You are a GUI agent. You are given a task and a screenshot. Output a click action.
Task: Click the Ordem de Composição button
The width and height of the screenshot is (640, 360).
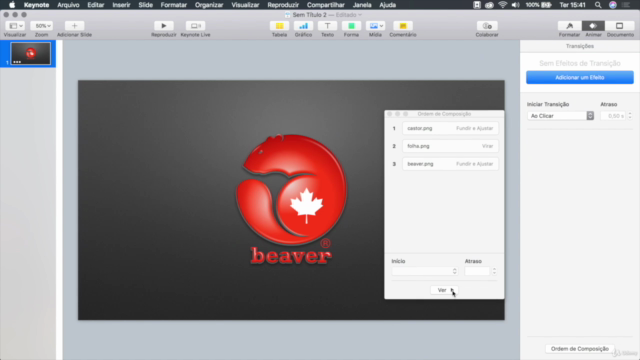580,349
